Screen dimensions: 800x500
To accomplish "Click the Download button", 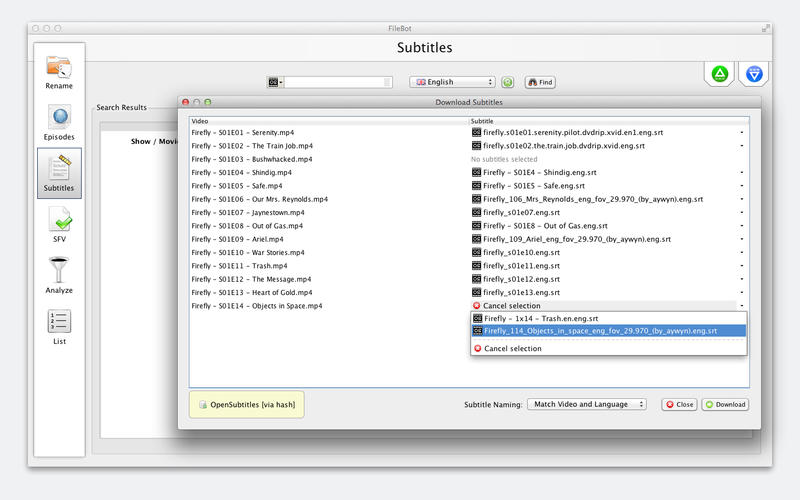I will [725, 405].
